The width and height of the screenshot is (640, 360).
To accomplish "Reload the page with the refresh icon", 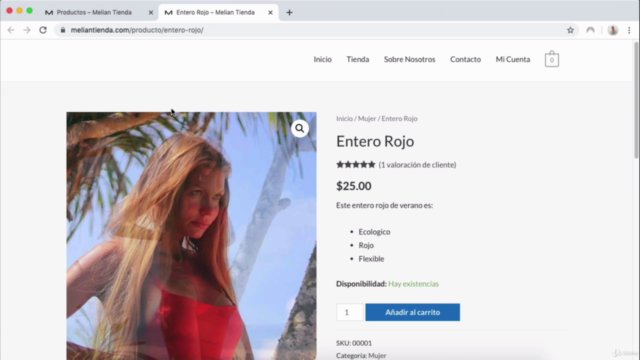I will tap(43, 30).
